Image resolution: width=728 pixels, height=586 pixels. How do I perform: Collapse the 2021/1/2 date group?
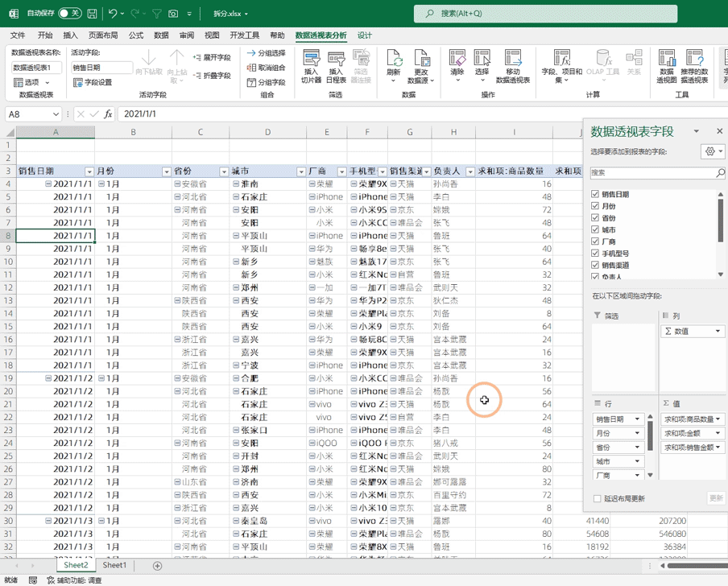pyautogui.click(x=49, y=378)
